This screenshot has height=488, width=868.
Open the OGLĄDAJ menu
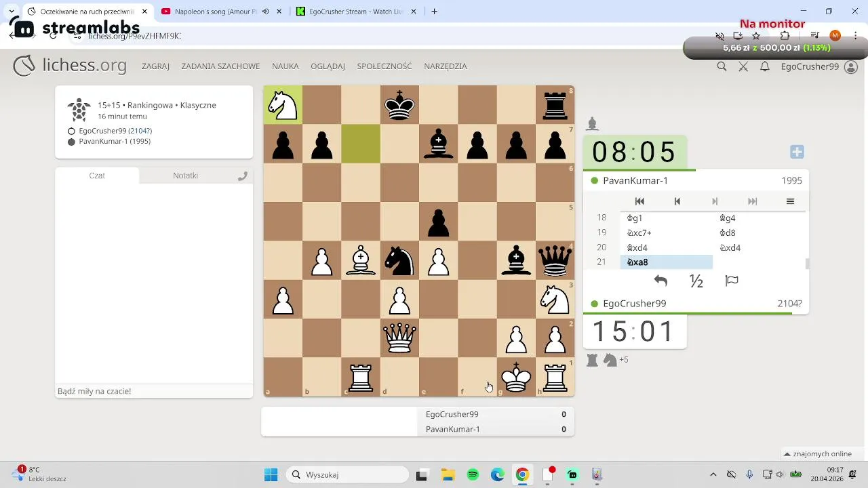328,66
